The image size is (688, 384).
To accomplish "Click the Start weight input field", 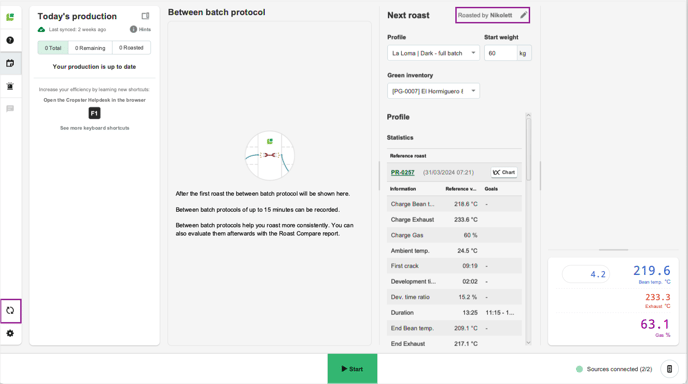I will 501,53.
